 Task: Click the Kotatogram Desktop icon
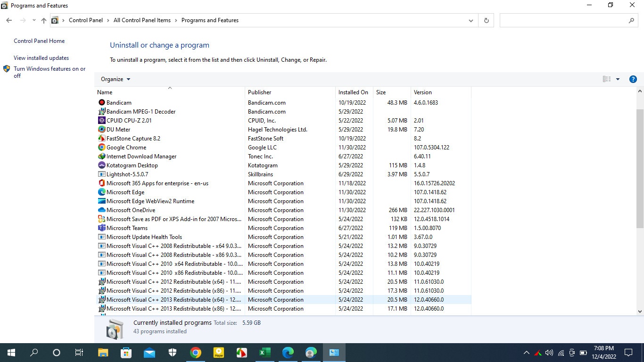click(x=101, y=165)
